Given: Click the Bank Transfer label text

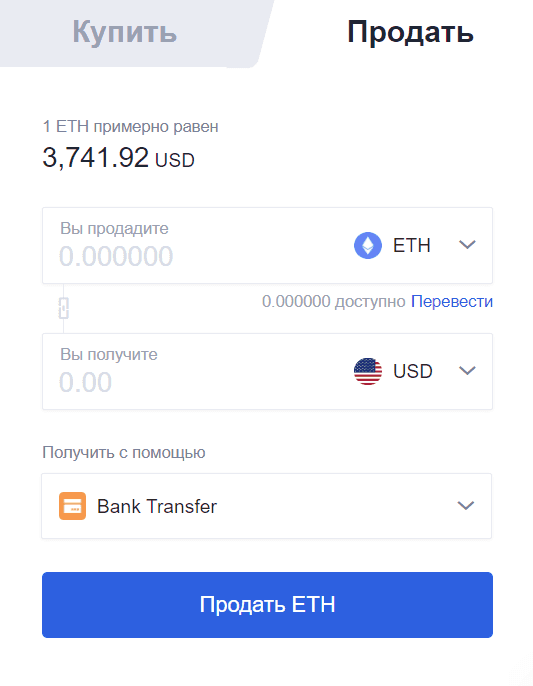Looking at the screenshot, I should [x=157, y=507].
